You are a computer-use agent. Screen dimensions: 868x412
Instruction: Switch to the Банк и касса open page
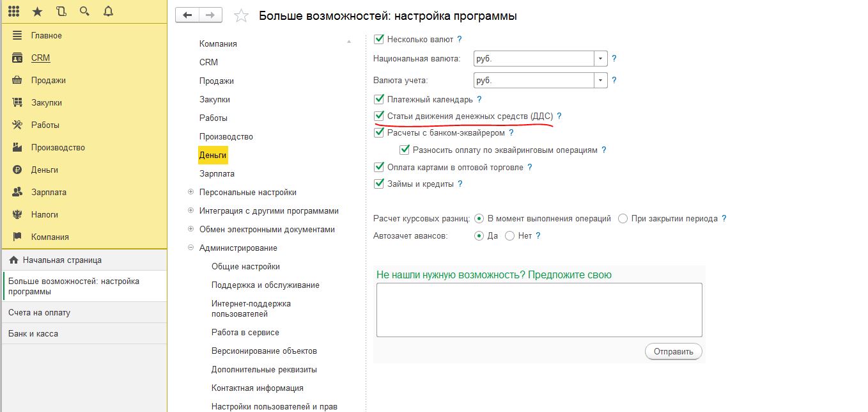click(33, 333)
